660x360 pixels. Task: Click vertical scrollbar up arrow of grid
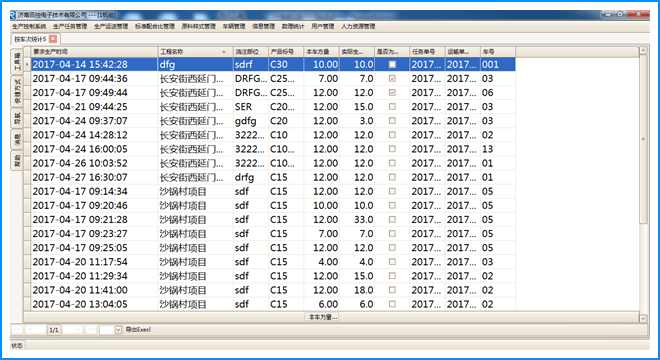coord(643,51)
